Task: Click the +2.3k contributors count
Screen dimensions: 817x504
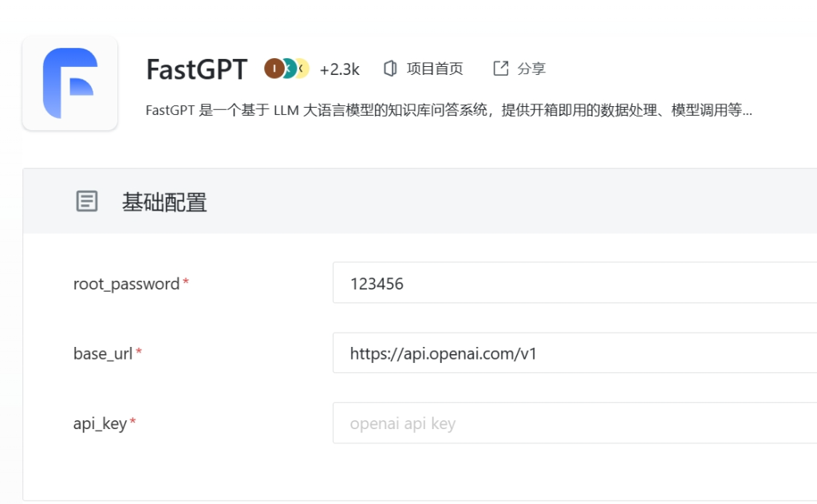Action: click(x=339, y=69)
